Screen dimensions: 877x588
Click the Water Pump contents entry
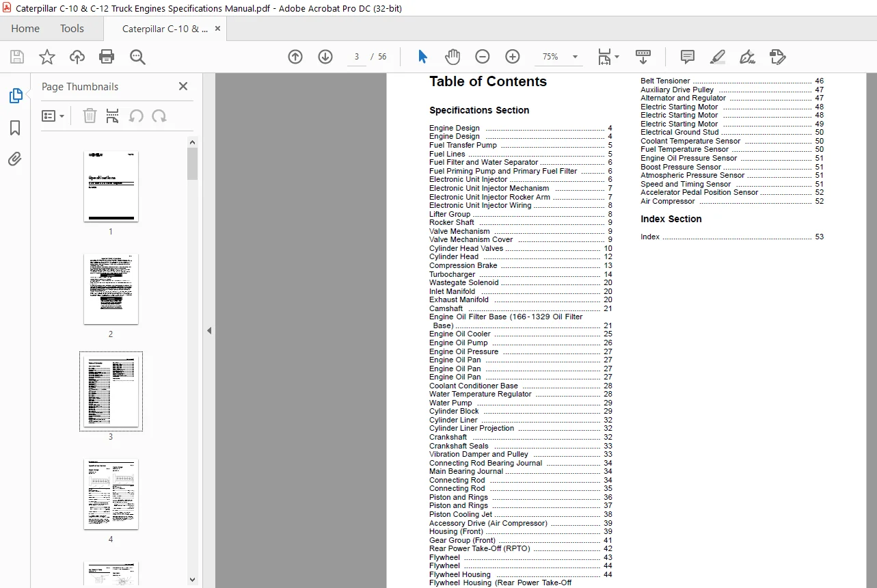click(521, 403)
